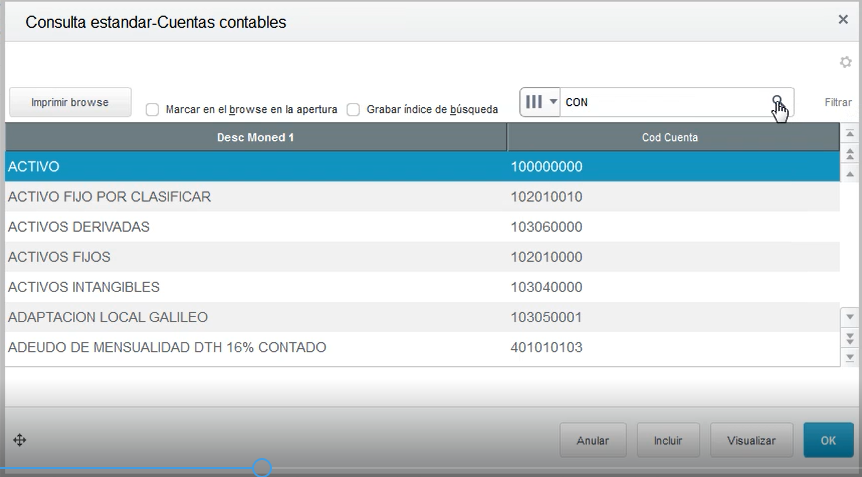Click account code 100000000
This screenshot has width=862, height=477.
pyautogui.click(x=546, y=167)
